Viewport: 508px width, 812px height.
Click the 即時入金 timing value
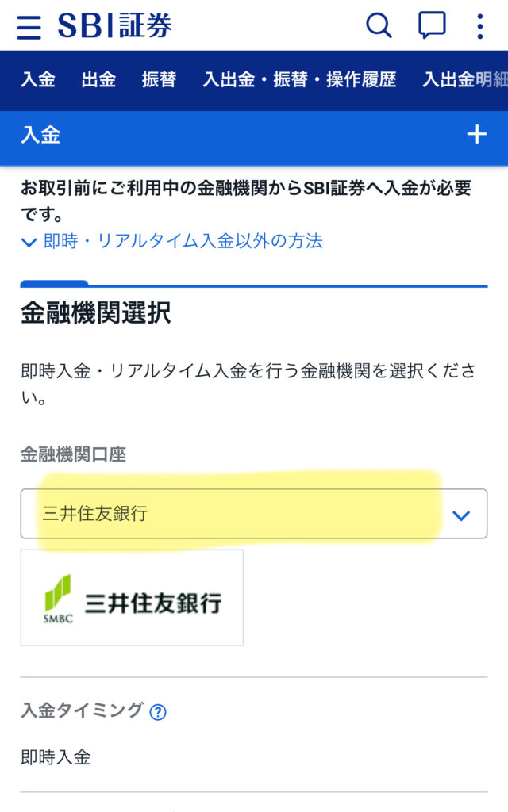click(56, 756)
